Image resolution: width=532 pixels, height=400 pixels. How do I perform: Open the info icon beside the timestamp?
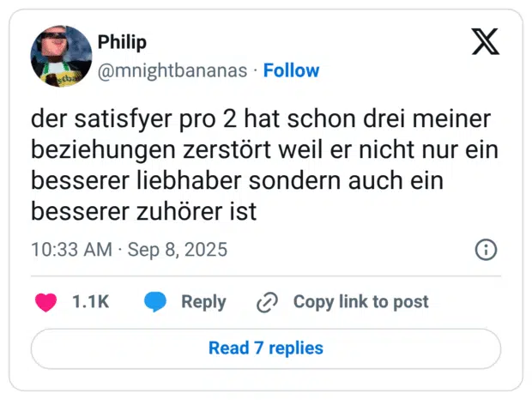coord(485,250)
